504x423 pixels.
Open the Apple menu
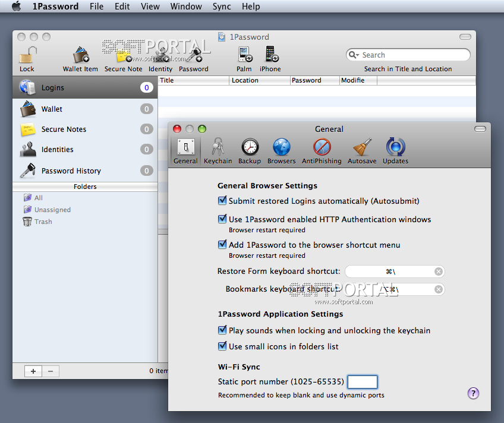point(17,7)
